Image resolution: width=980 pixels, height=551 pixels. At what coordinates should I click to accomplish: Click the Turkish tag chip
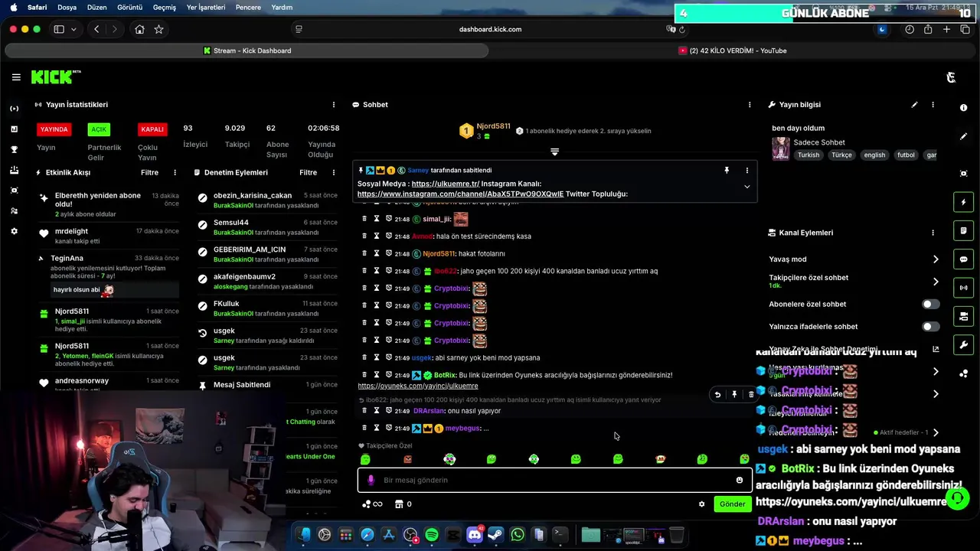[808, 155]
